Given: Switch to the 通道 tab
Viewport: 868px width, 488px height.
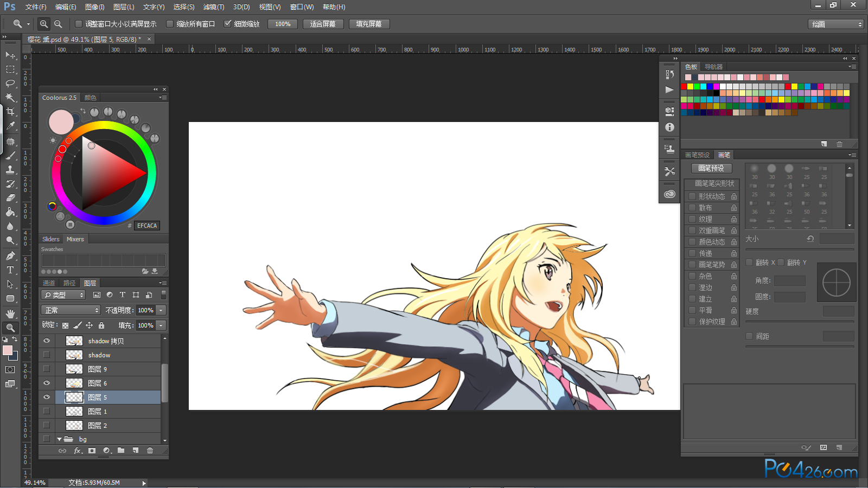Looking at the screenshot, I should [x=49, y=283].
